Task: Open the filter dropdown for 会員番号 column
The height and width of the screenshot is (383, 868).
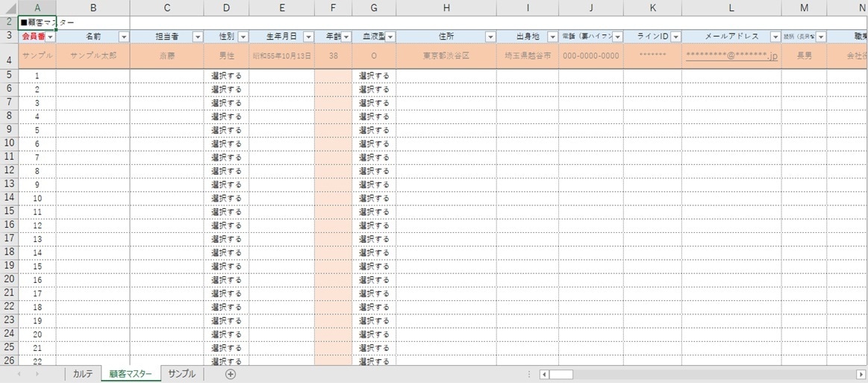Action: (50, 37)
